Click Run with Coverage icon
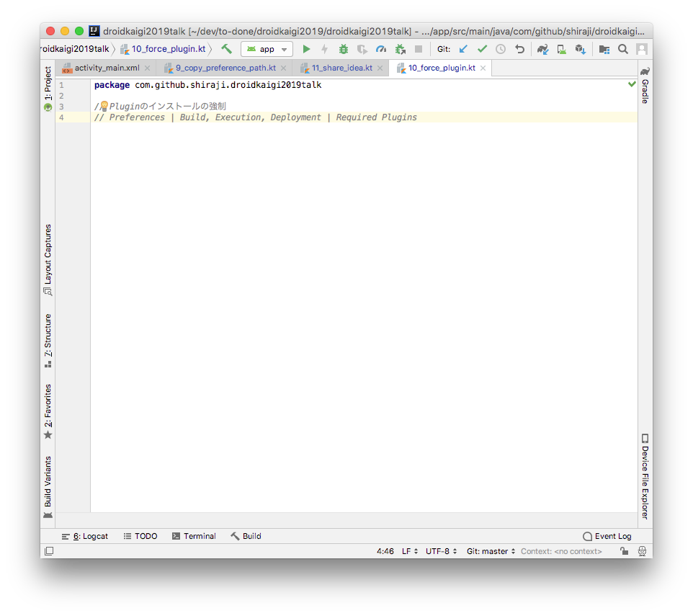 coord(362,49)
